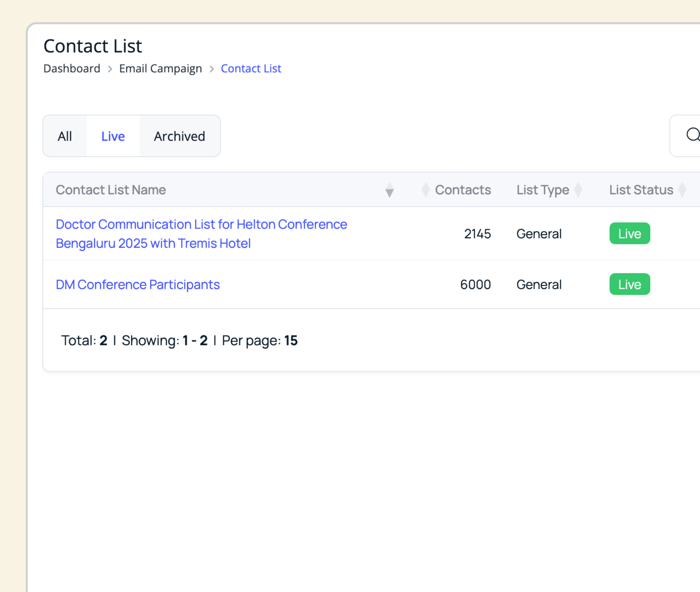Viewport: 700px width, 592px height.
Task: Click the Contacts column header
Action: [x=463, y=190]
